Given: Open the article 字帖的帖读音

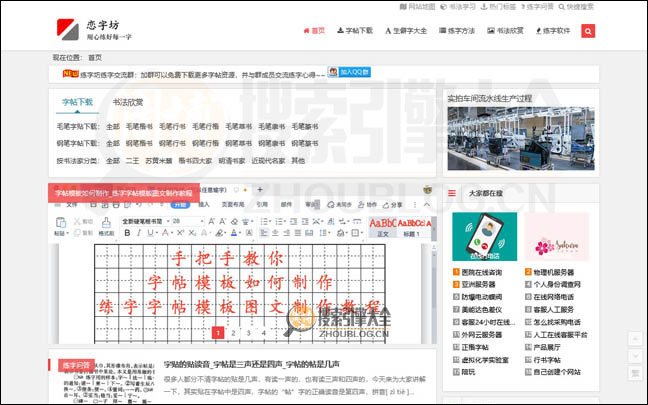Looking at the screenshot, I should point(251,364).
